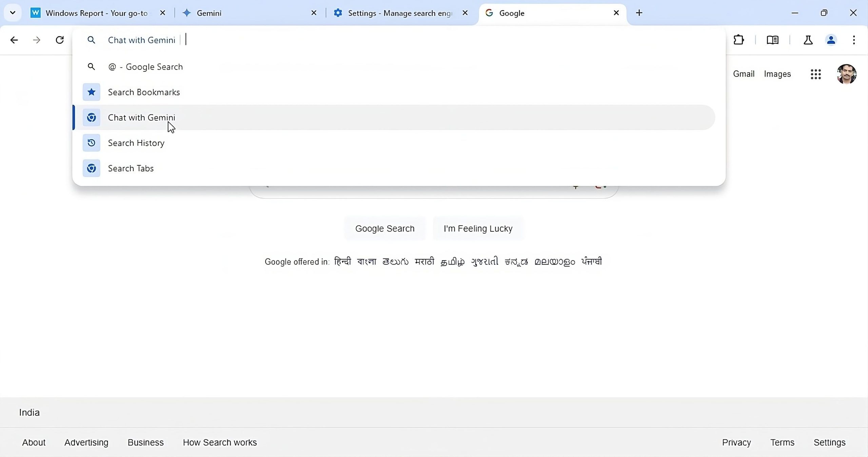Screen dimensions: 868x457
Task: Open the Advertising footer link
Action: click(x=86, y=442)
